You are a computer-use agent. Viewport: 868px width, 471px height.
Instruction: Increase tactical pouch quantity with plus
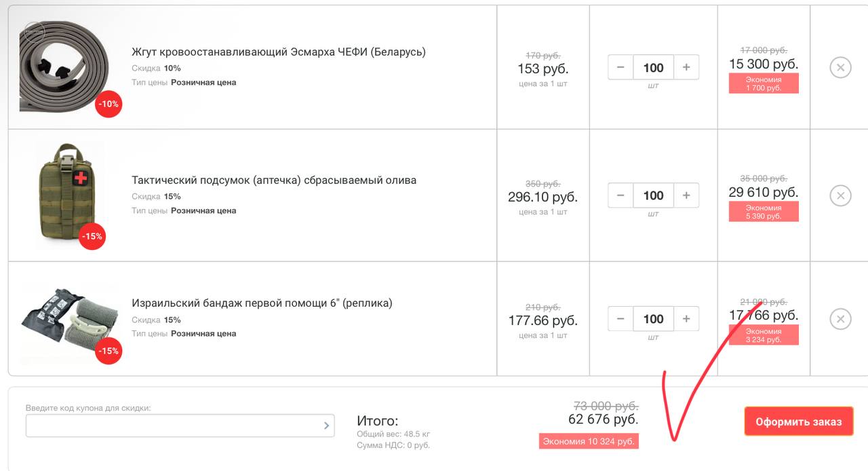pyautogui.click(x=686, y=195)
